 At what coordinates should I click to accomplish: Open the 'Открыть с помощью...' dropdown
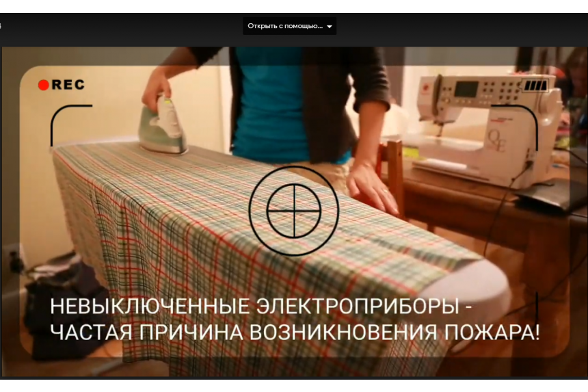289,26
